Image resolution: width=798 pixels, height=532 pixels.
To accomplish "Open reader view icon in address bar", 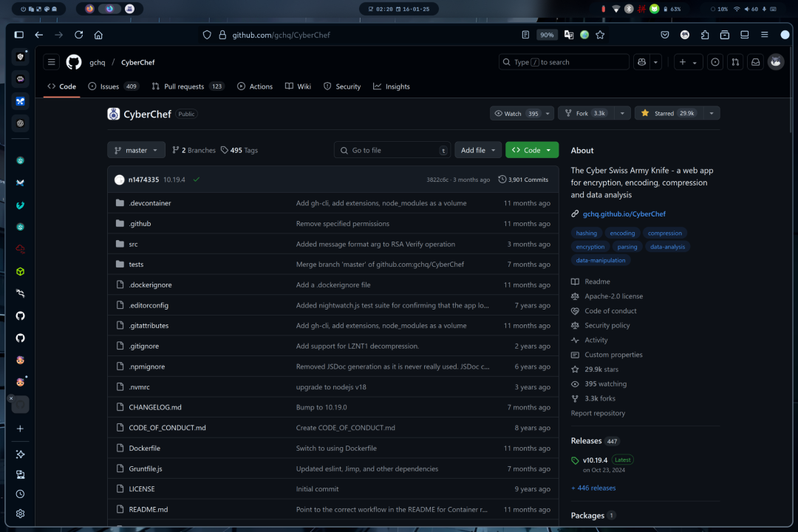I will point(525,35).
